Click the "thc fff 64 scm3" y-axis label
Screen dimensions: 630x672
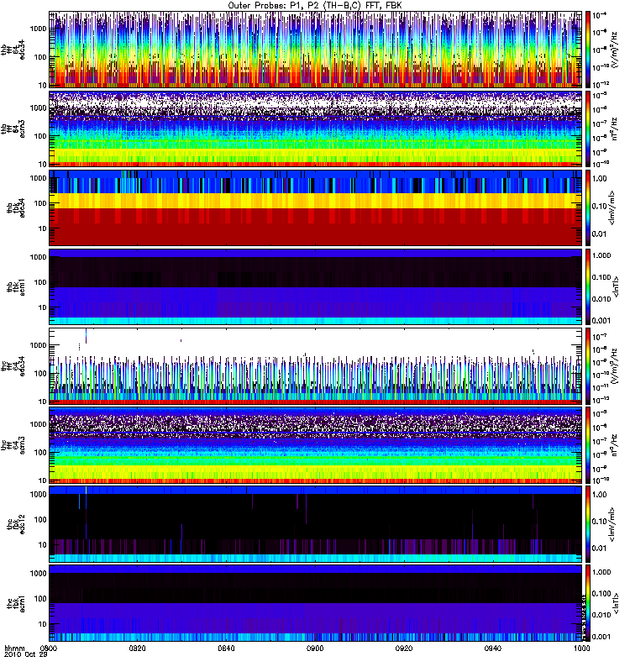click(13, 445)
